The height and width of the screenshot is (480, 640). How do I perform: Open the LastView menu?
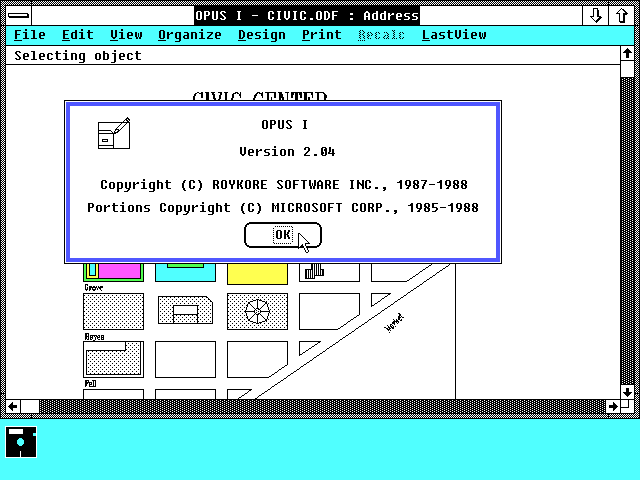coord(454,35)
